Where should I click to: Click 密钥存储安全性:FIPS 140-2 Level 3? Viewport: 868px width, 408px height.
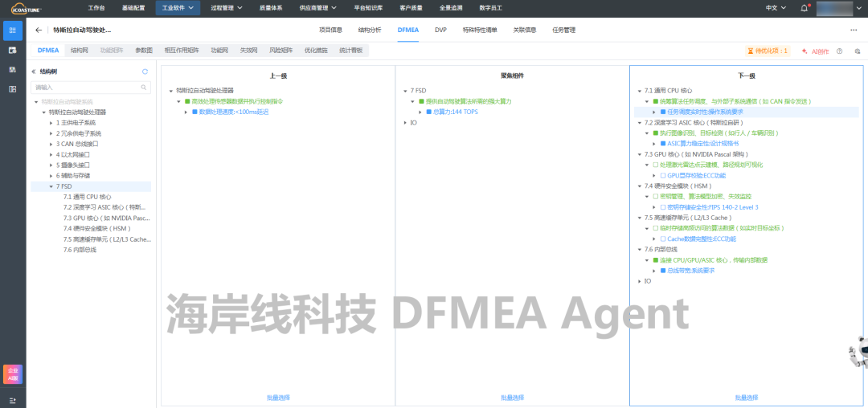coord(712,207)
